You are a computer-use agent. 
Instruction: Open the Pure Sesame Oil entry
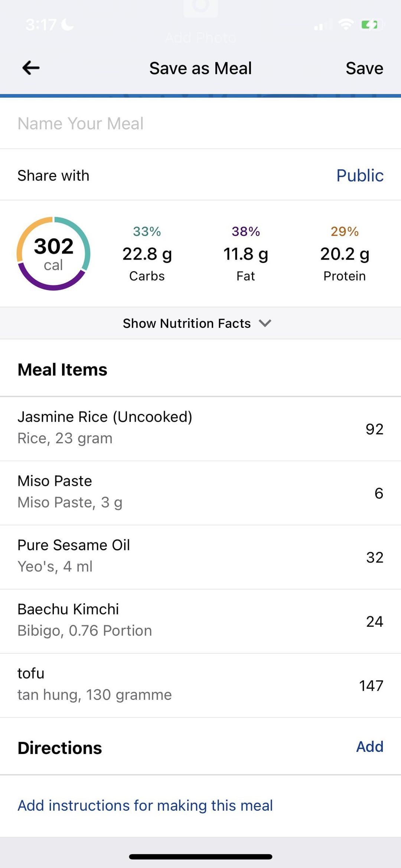point(200,556)
